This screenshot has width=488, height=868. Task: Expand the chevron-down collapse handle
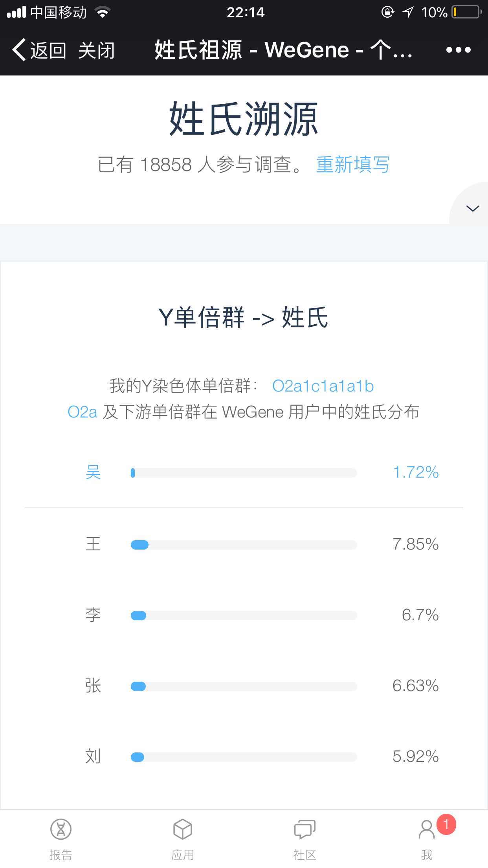472,208
